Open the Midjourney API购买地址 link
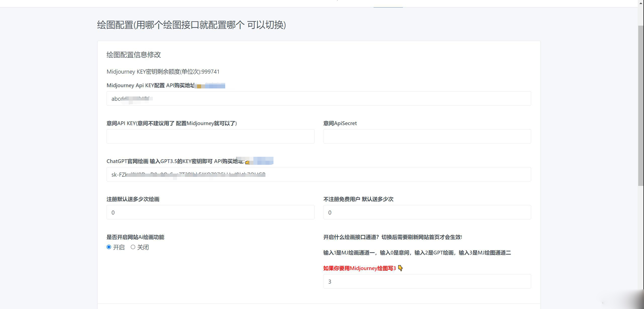This screenshot has height=309, width=644. pos(210,86)
